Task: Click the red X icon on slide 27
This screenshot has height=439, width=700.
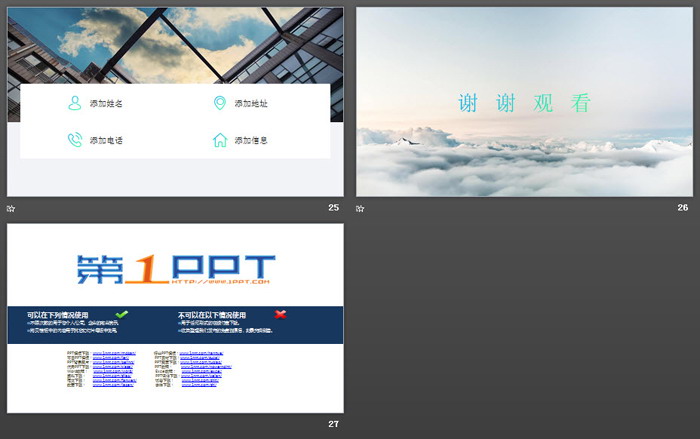Action: pyautogui.click(x=280, y=314)
